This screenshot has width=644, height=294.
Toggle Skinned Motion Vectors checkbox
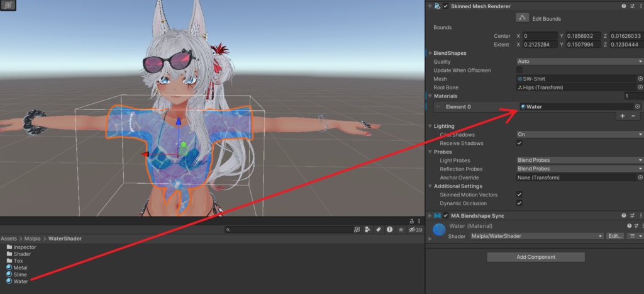(519, 195)
